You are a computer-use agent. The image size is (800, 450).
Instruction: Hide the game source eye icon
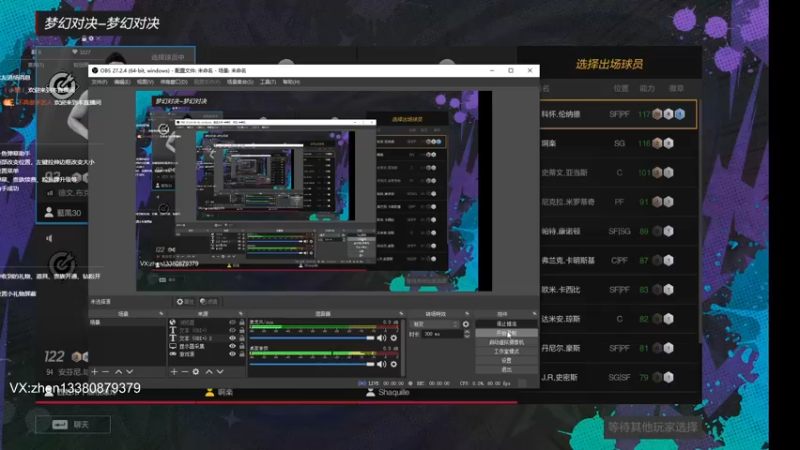click(x=233, y=354)
